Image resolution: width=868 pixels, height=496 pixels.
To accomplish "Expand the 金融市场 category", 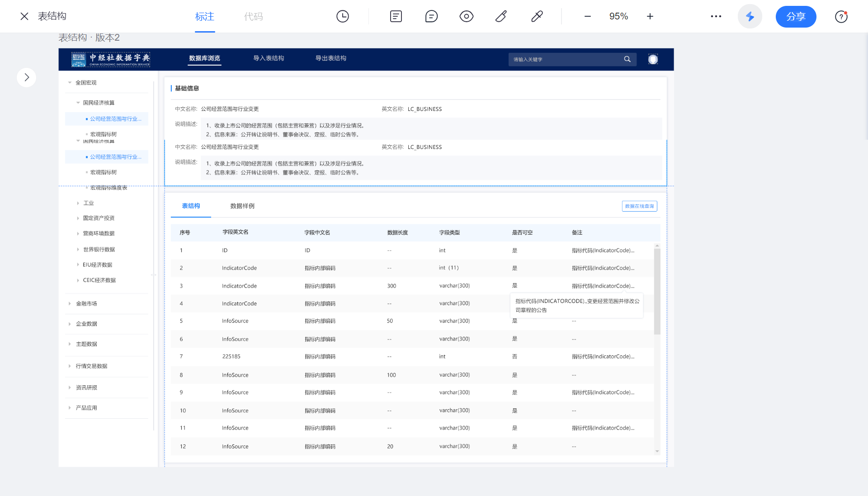I will point(70,304).
